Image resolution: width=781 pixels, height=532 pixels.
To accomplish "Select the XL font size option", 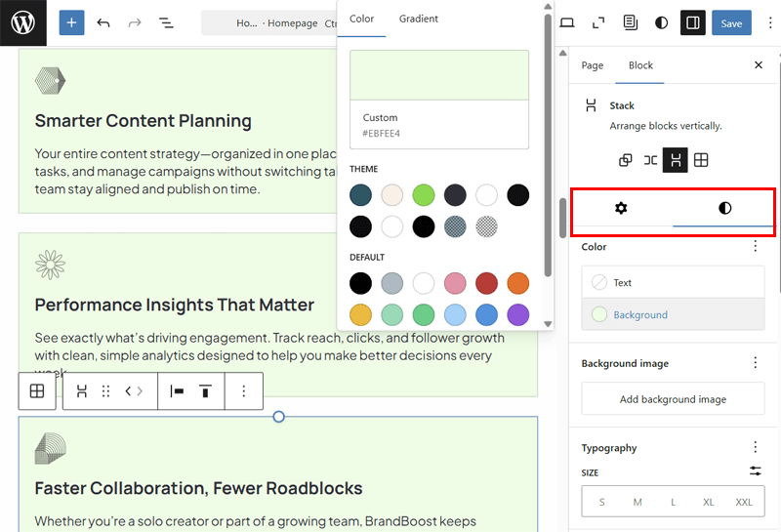I will point(709,502).
